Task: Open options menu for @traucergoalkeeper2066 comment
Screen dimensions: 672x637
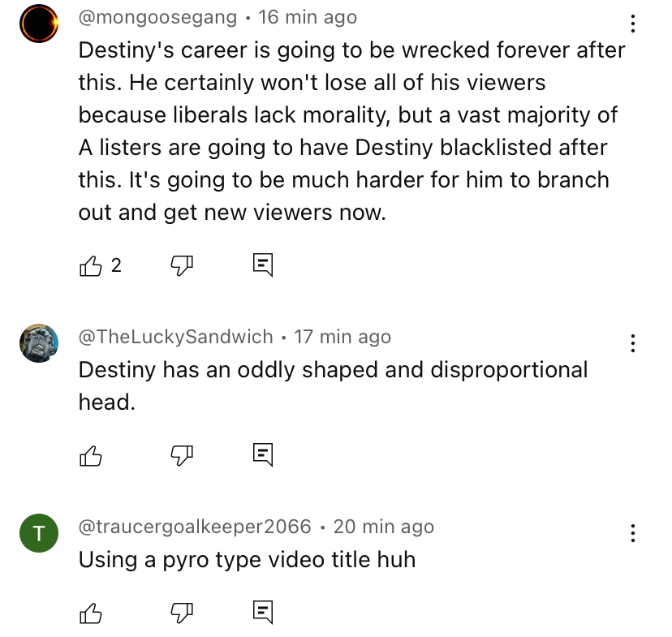Action: [x=632, y=533]
